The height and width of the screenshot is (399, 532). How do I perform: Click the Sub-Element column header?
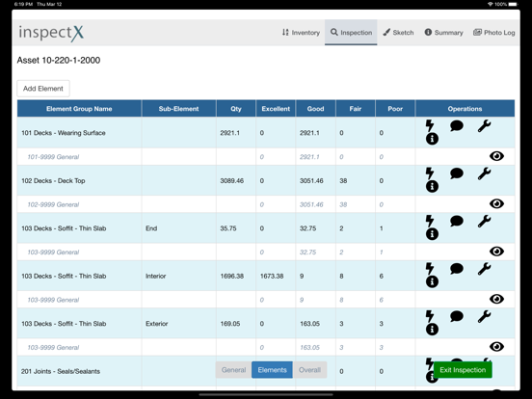click(178, 109)
